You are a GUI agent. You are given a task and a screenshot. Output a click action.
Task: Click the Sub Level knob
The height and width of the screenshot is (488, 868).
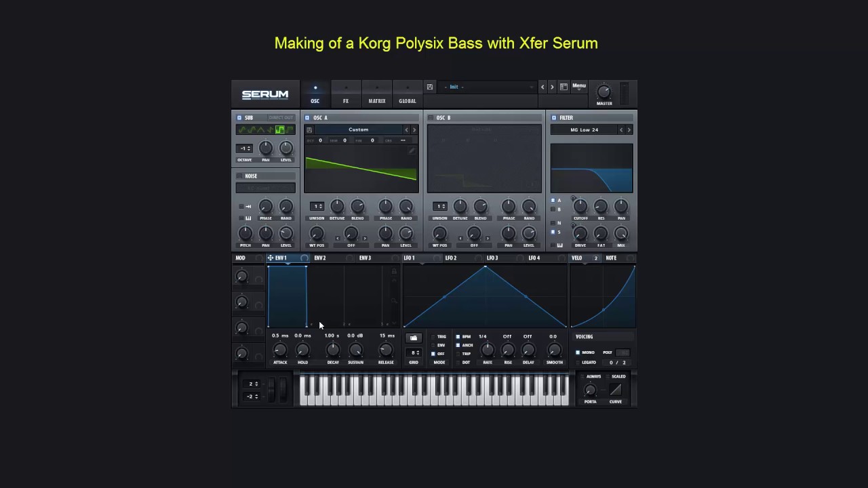286,148
